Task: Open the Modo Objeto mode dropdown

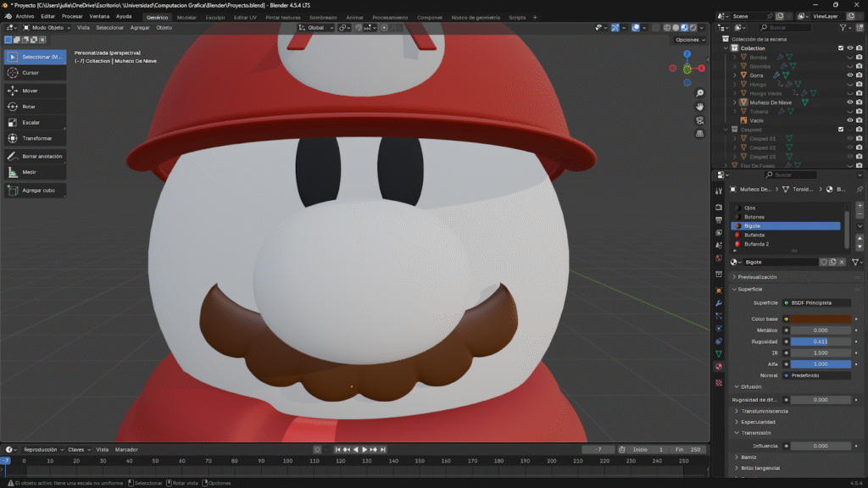Action: tap(48, 27)
